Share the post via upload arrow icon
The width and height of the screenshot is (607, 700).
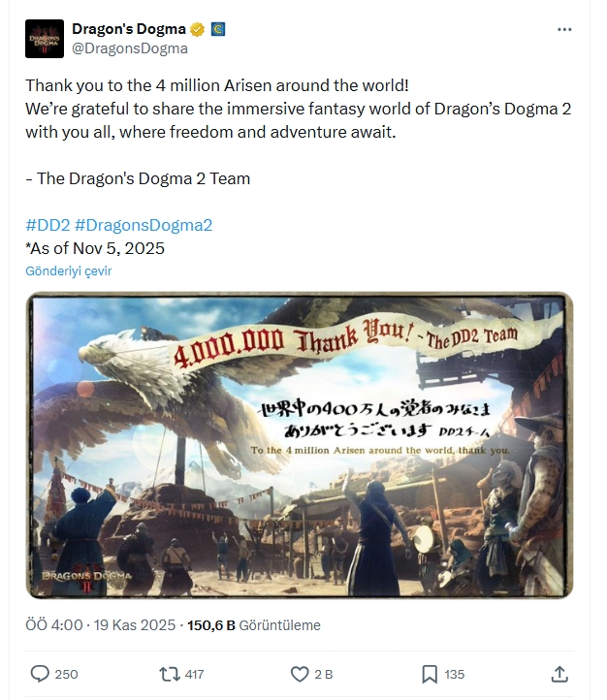click(x=559, y=674)
